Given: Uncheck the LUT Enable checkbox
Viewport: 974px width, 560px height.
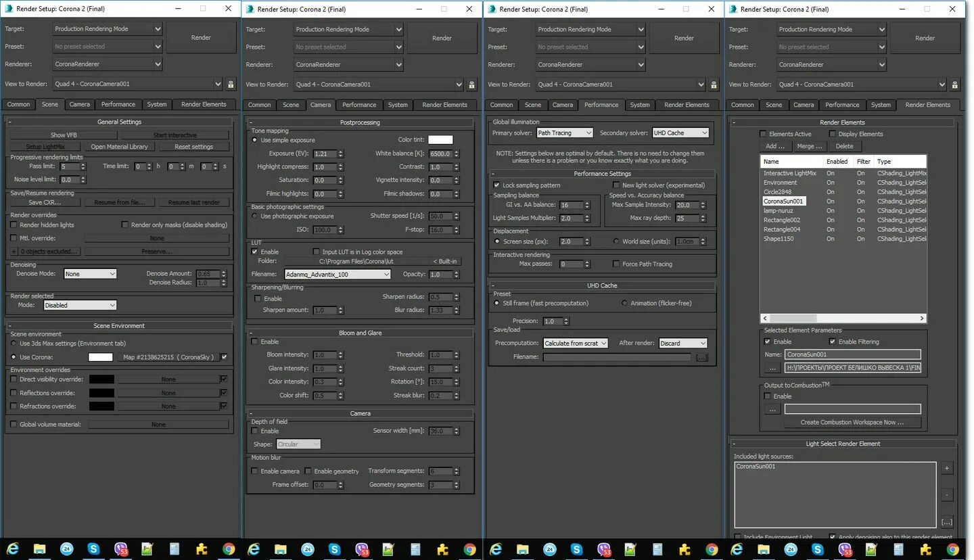Looking at the screenshot, I should tap(255, 252).
